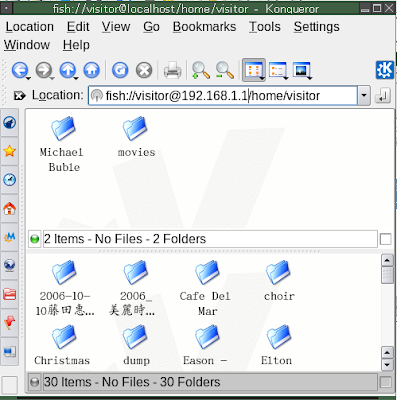The width and height of the screenshot is (397, 400).
Task: Go forward with the Forward arrow button
Action: [43, 70]
